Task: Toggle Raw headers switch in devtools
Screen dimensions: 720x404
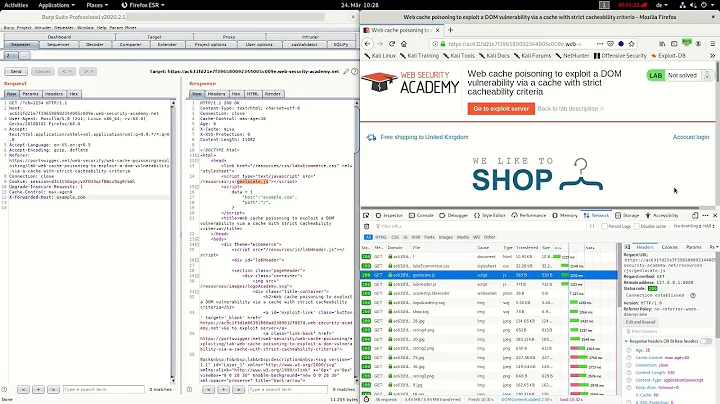Action: pyautogui.click(x=706, y=341)
